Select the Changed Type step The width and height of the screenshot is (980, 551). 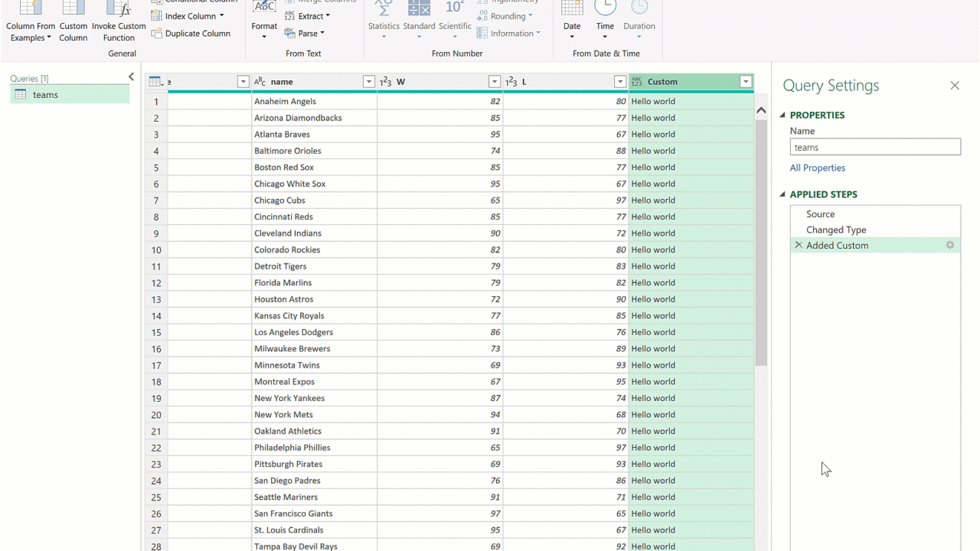click(836, 230)
